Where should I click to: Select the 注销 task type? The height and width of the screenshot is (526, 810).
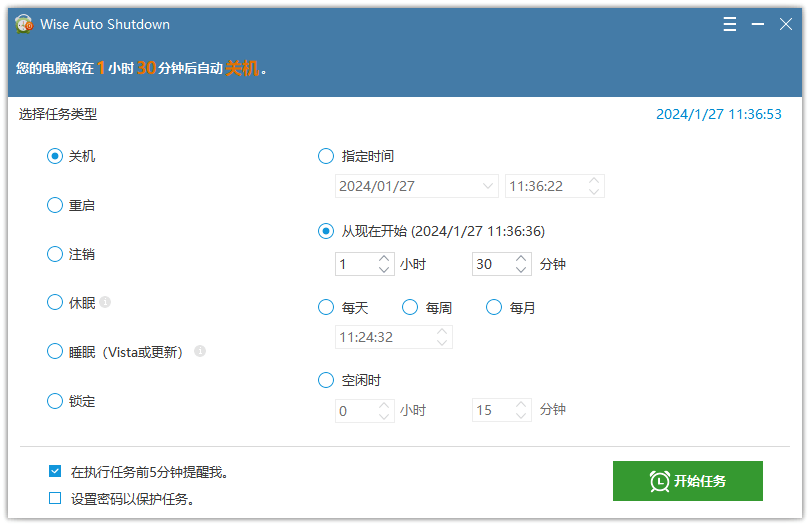point(55,254)
